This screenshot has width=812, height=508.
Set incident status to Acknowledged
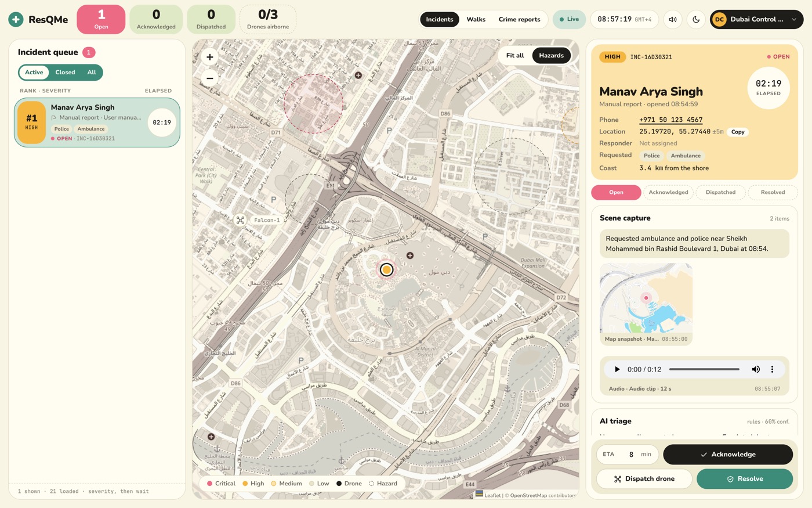(x=668, y=192)
